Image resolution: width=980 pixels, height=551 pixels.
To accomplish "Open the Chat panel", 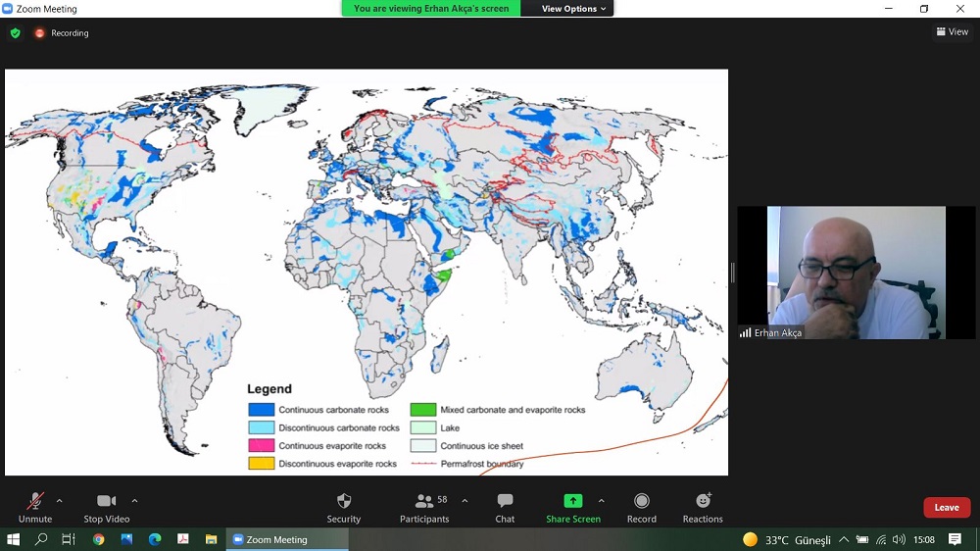I will pos(505,507).
